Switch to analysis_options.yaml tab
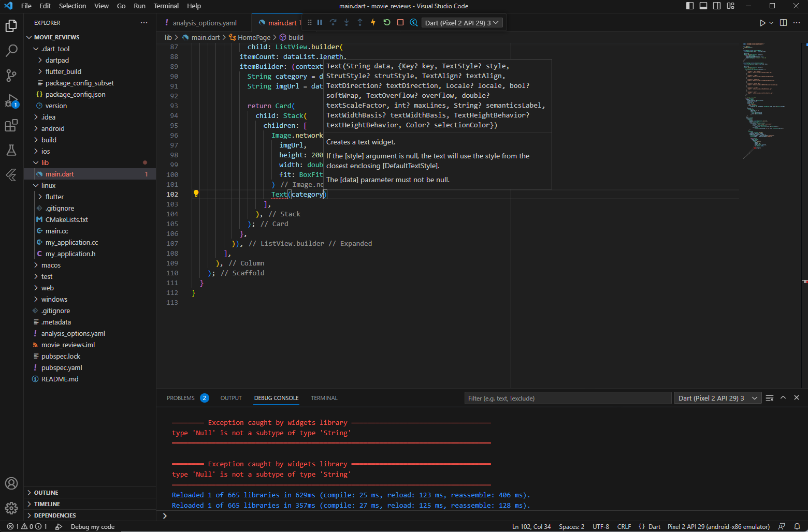This screenshot has width=808, height=532. pyautogui.click(x=204, y=23)
